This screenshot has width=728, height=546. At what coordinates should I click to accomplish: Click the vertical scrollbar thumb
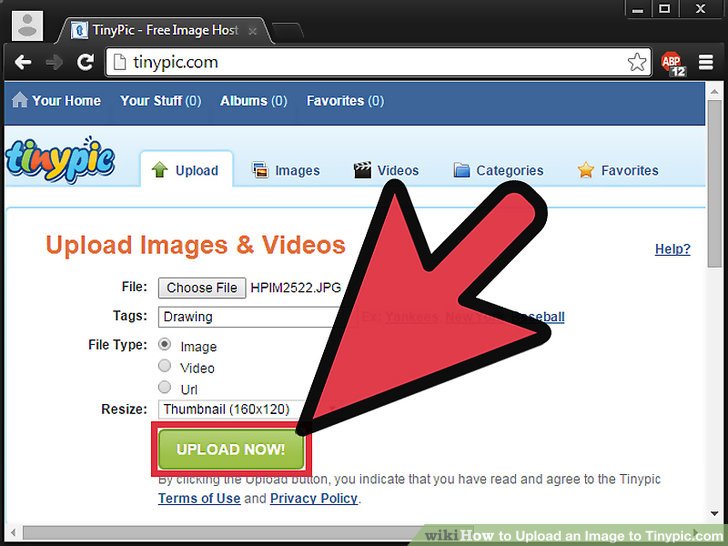(x=715, y=183)
